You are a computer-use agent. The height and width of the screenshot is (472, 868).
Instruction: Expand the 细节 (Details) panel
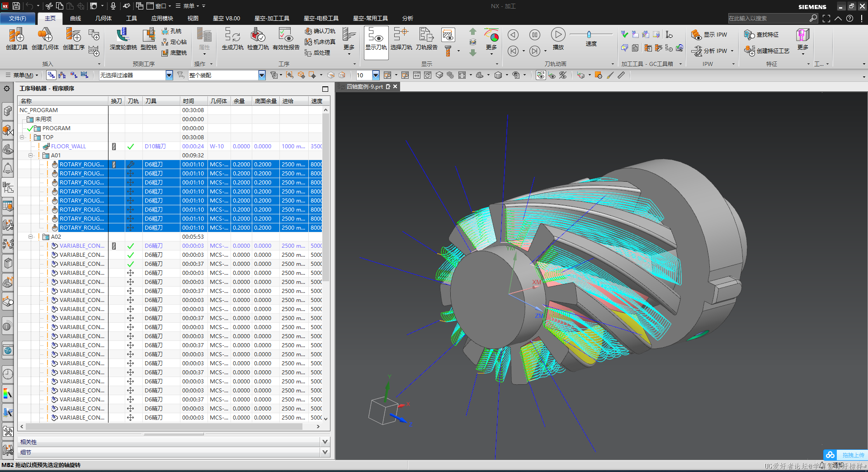(325, 452)
